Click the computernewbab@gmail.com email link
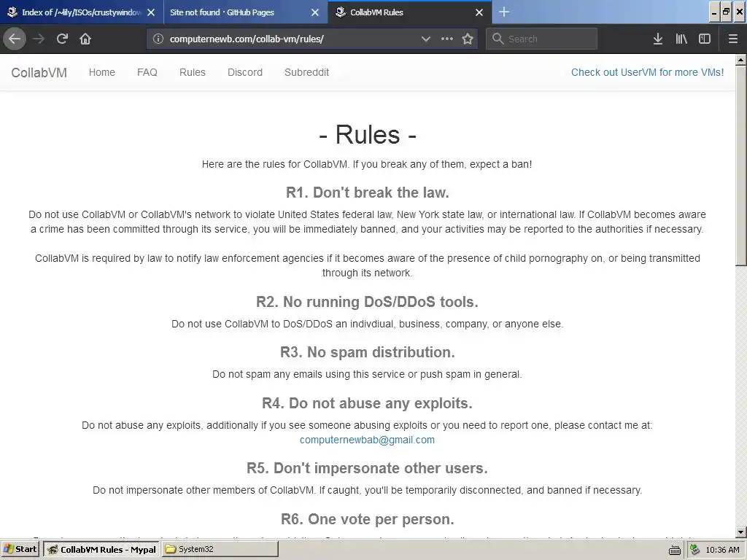 368,440
